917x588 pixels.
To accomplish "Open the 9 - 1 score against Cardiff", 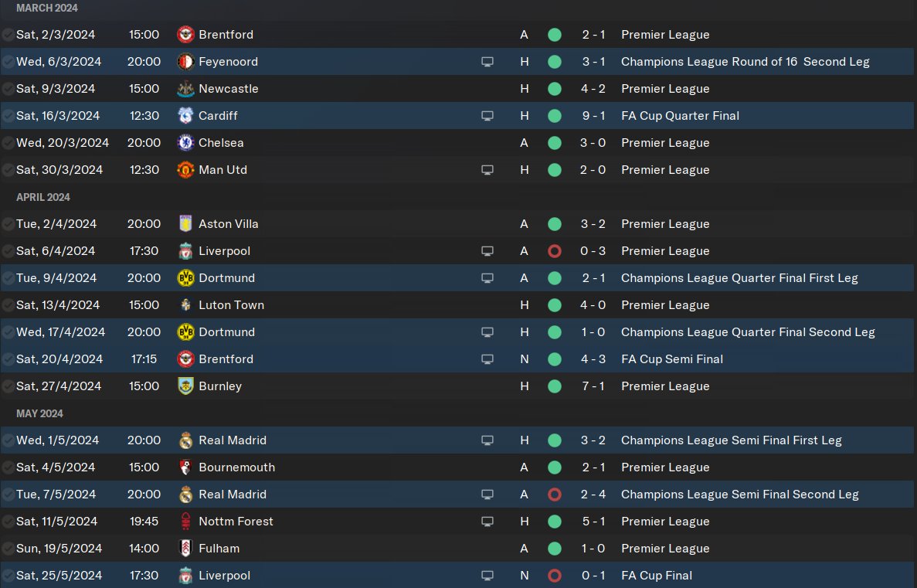I will pos(593,116).
